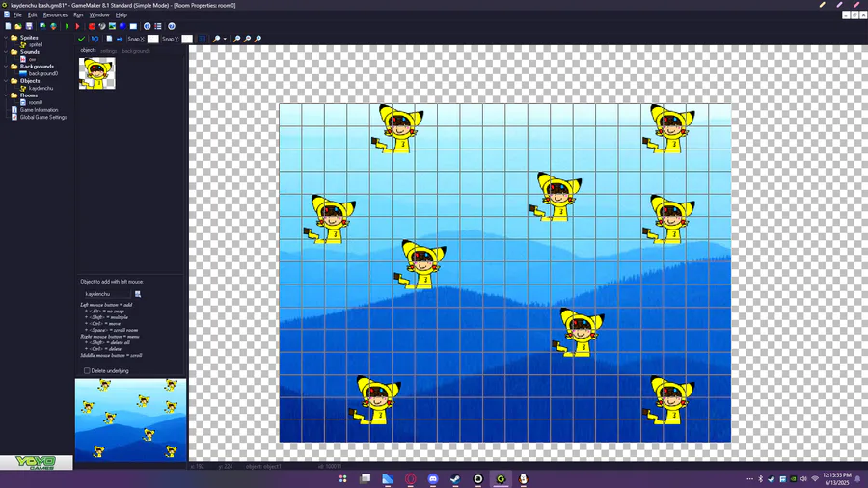Image resolution: width=868 pixels, height=488 pixels.
Task: Open Discord from the taskbar
Action: (433, 478)
